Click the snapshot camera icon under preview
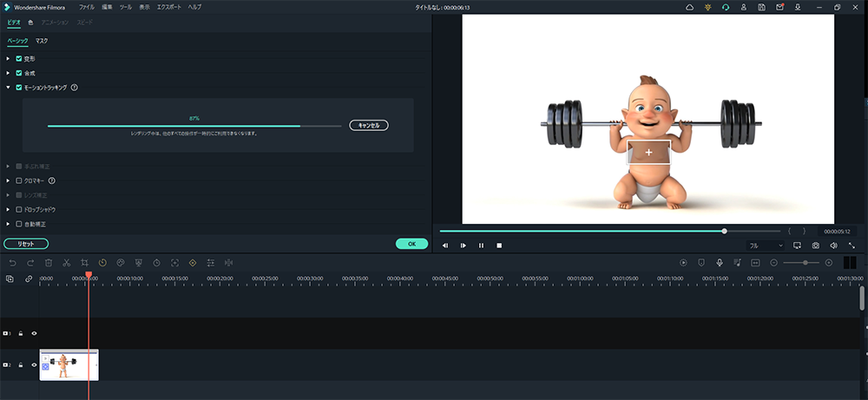This screenshot has height=400, width=868. (815, 246)
